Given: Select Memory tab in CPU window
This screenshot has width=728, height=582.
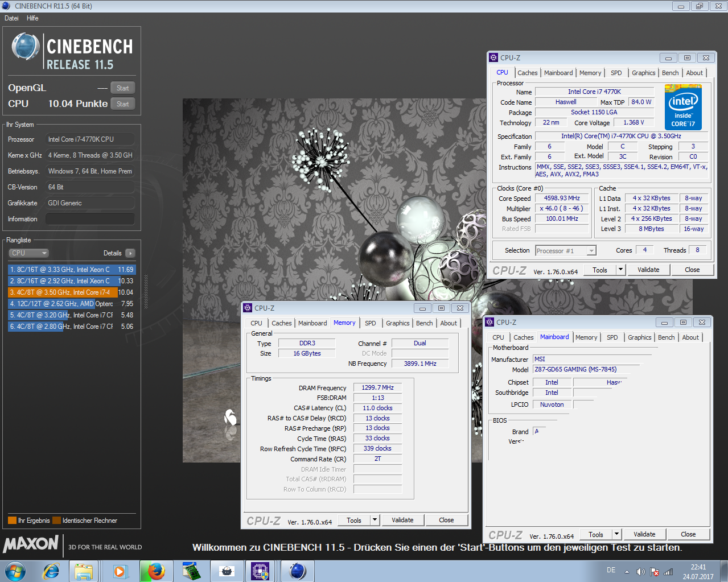Looking at the screenshot, I should (x=590, y=73).
